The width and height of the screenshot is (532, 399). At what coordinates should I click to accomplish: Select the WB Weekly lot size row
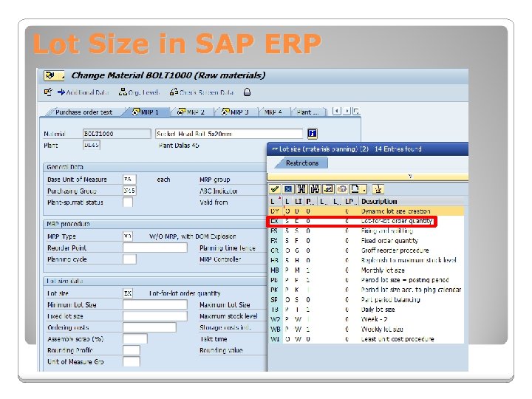tap(366, 329)
